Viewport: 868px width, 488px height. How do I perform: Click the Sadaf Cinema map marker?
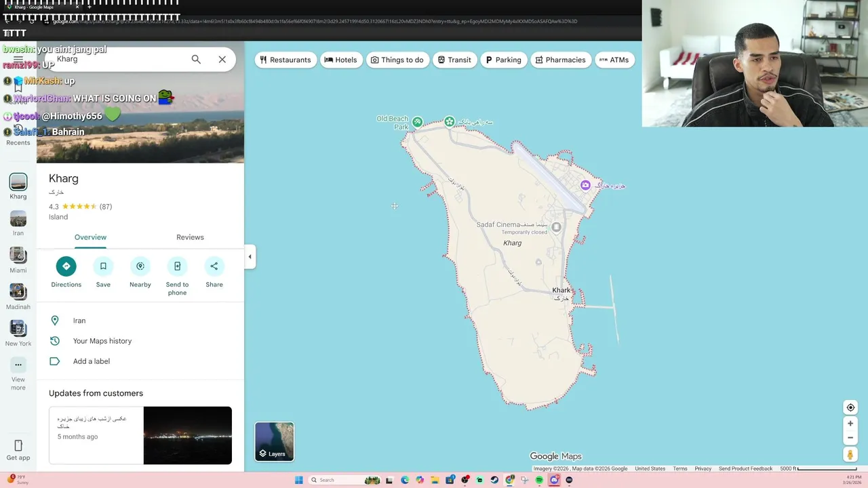pyautogui.click(x=556, y=227)
